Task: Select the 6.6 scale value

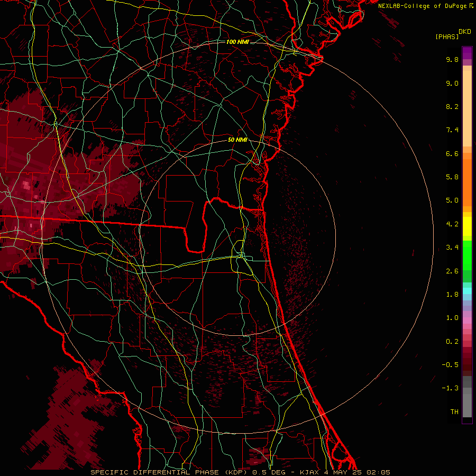Action: (452, 153)
